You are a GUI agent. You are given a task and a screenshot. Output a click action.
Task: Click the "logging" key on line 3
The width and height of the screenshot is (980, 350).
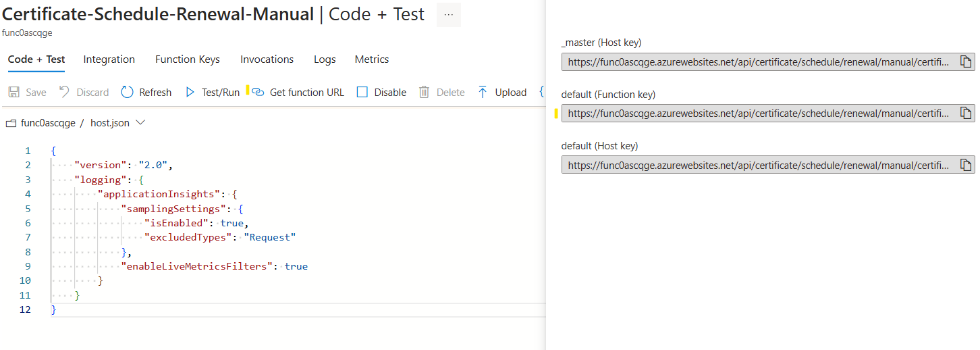101,180
